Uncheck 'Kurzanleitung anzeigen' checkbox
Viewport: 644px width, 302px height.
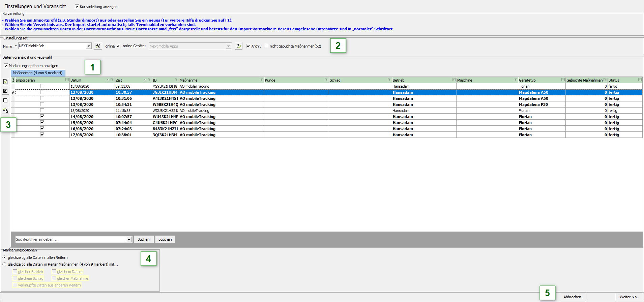click(x=77, y=7)
